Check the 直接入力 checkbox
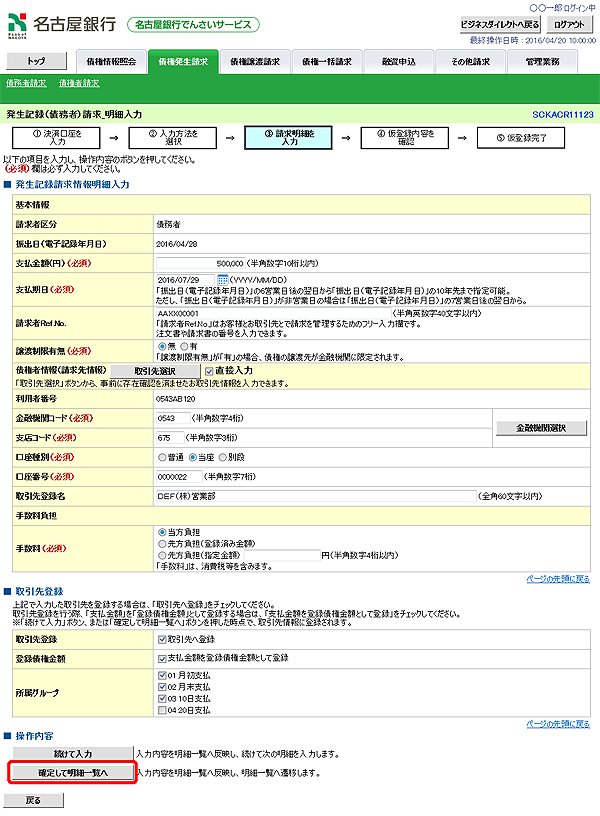600x816 pixels. (209, 371)
